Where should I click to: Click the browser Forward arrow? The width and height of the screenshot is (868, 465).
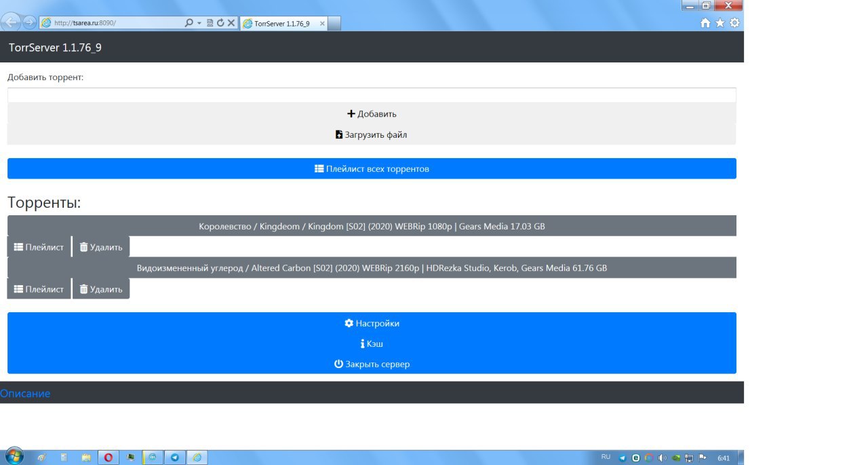[x=29, y=22]
